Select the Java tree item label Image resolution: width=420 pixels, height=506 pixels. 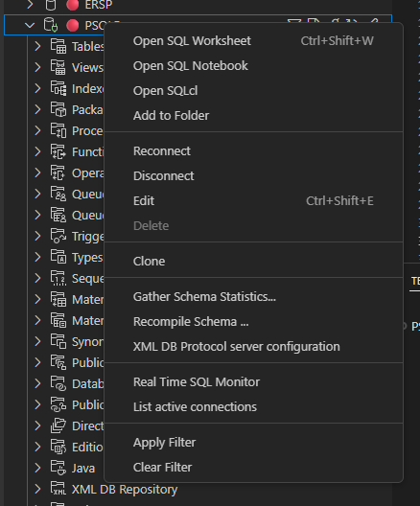pos(83,469)
